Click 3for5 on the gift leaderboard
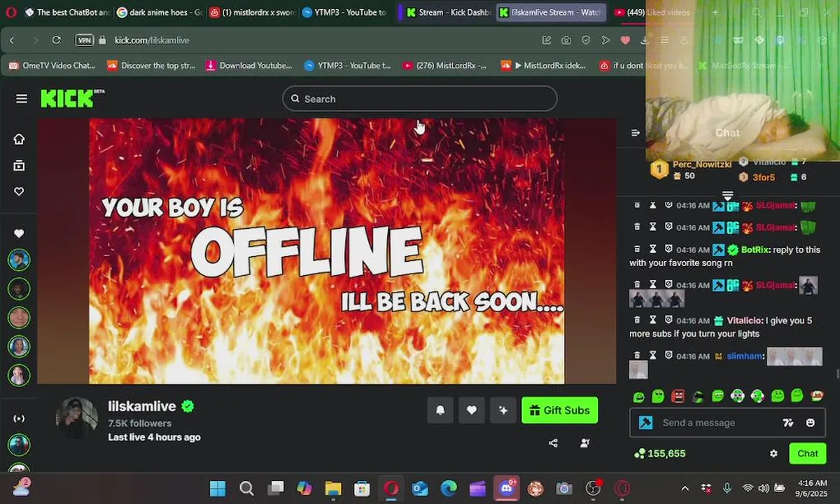840x504 pixels. (x=764, y=177)
